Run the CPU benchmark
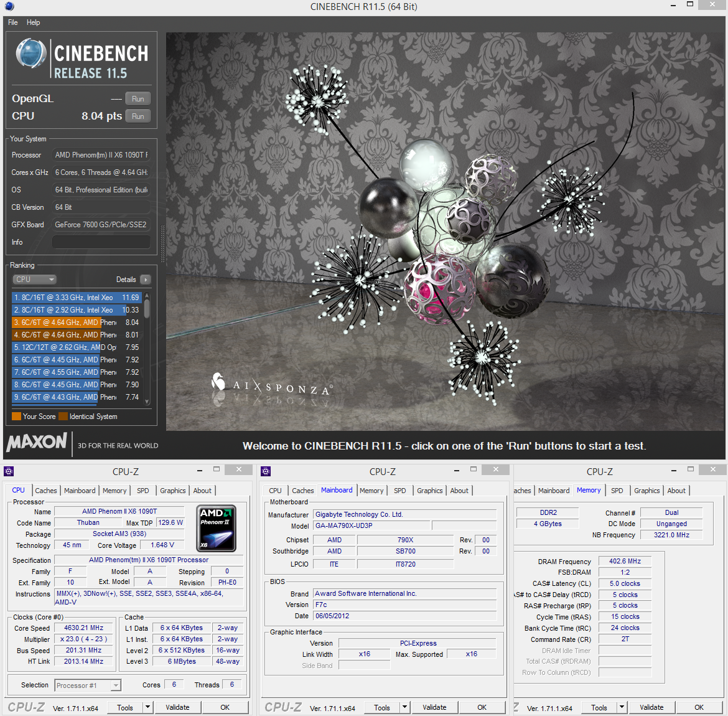Viewport: 728px width, 716px height. 138,116
